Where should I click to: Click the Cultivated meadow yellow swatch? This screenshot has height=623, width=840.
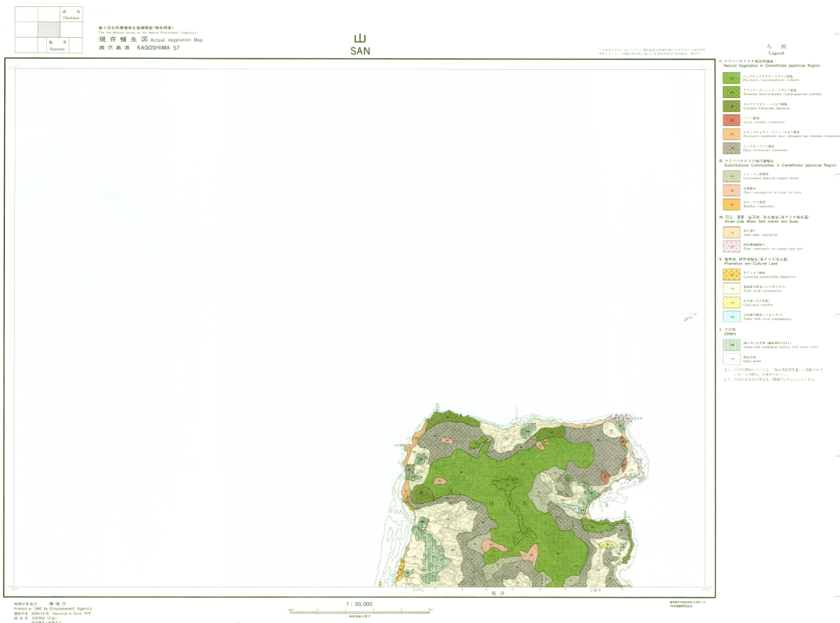[732, 302]
